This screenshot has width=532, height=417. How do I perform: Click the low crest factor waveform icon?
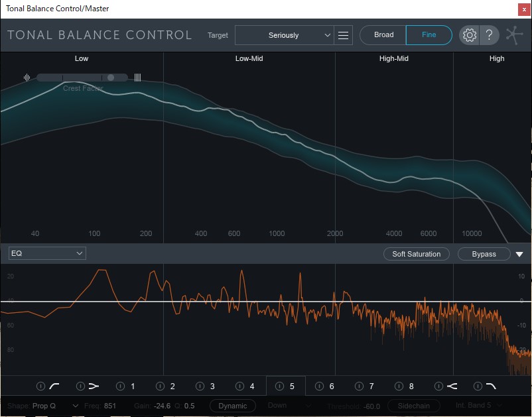click(x=27, y=78)
